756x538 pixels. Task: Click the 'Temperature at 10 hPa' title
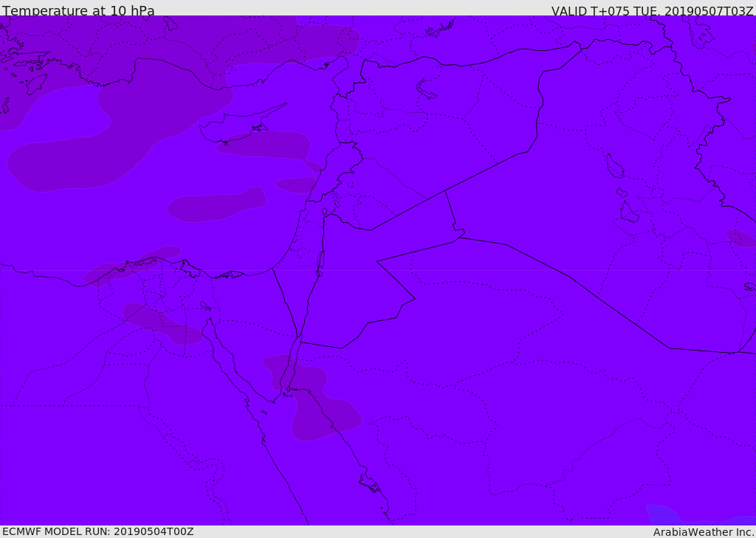click(78, 10)
